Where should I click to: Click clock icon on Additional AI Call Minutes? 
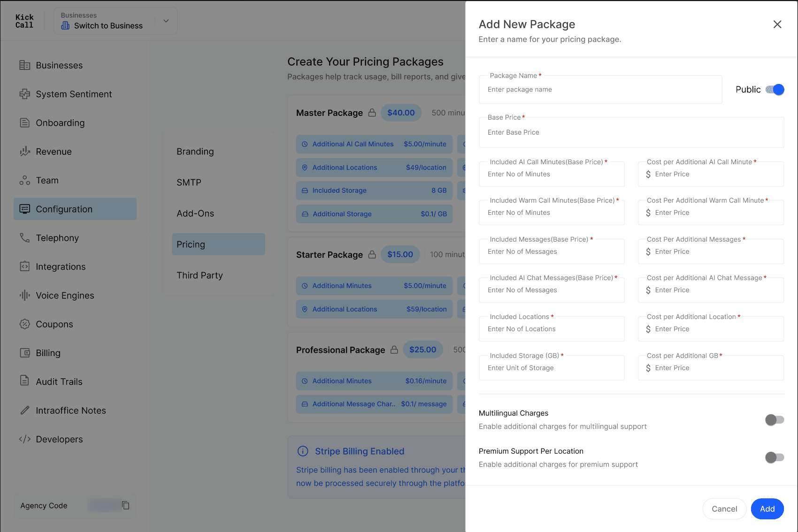305,144
